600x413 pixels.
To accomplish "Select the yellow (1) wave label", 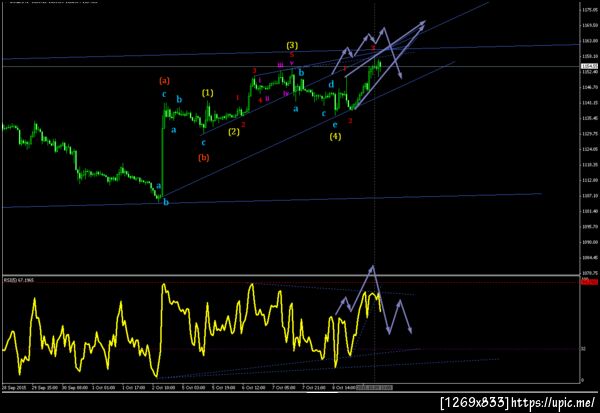I will pyautogui.click(x=208, y=93).
